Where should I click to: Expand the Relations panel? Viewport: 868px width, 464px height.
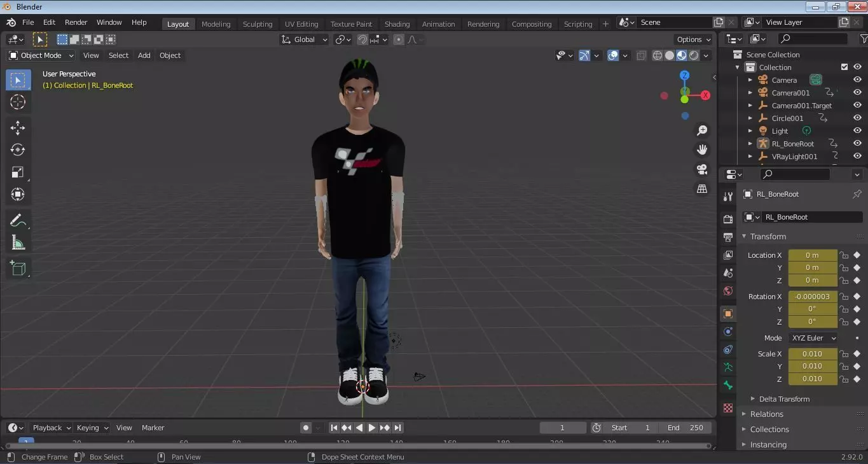[766, 414]
